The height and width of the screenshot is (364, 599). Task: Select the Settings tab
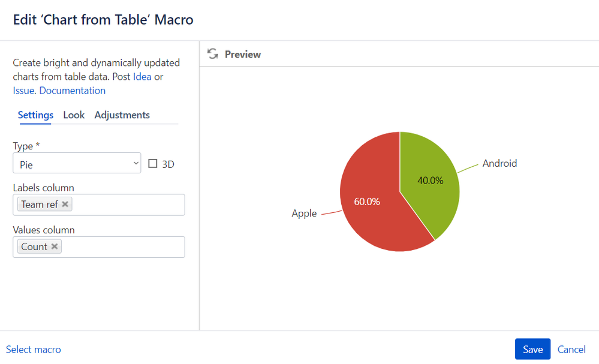35,115
